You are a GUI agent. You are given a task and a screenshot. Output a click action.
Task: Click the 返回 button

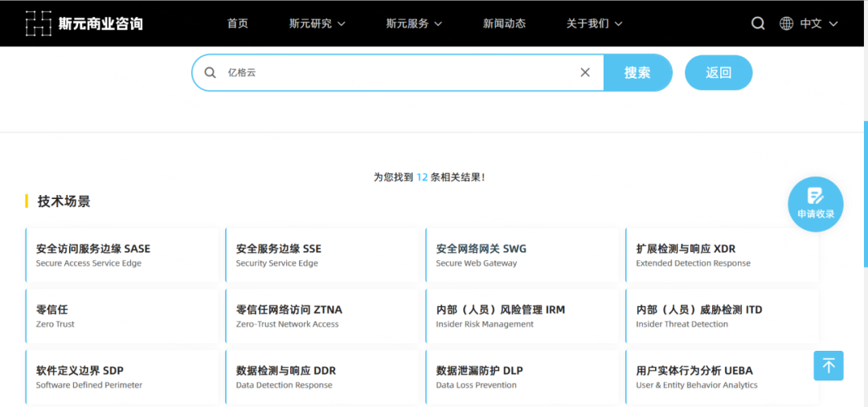719,72
